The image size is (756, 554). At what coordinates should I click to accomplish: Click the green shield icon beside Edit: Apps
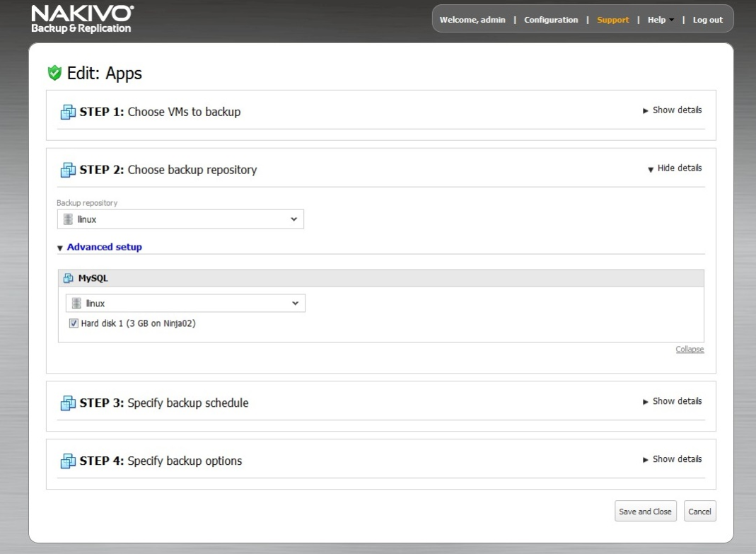click(x=54, y=73)
